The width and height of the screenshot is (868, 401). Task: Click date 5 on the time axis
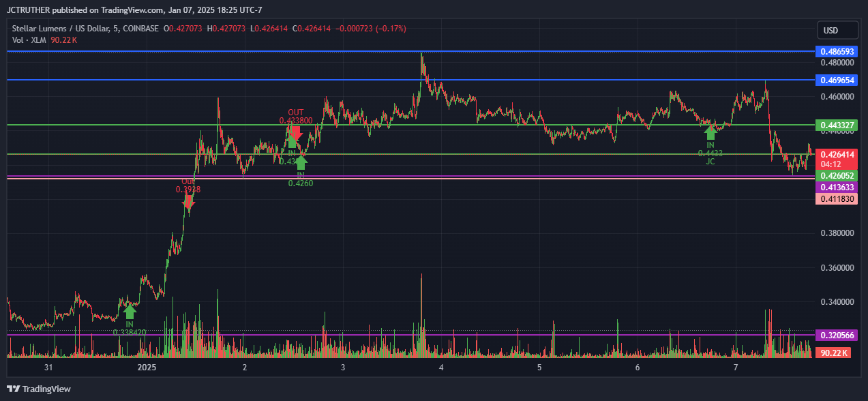click(539, 368)
